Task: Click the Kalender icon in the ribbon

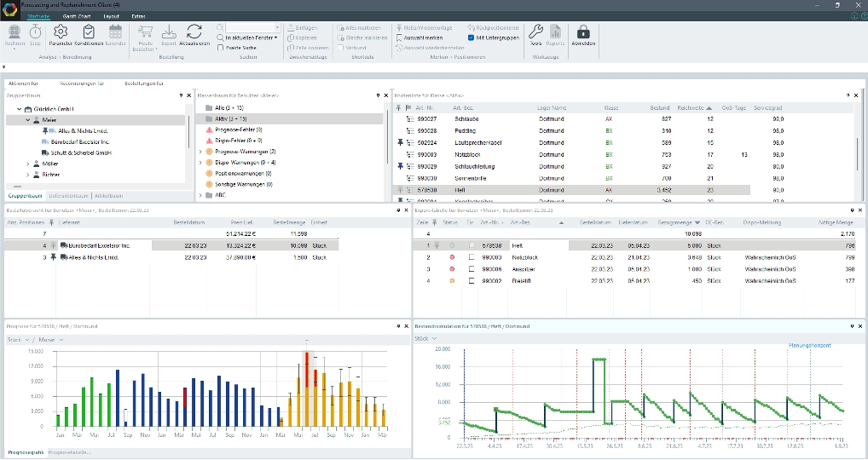Action: (x=115, y=32)
